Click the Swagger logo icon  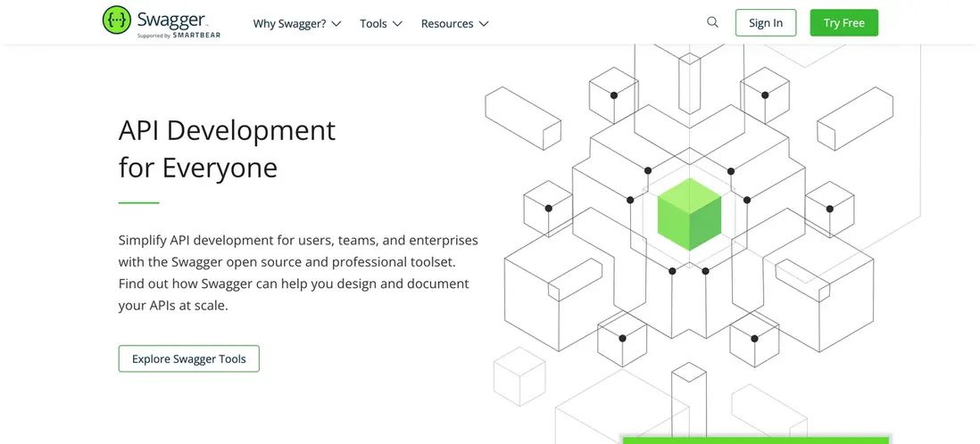[117, 21]
